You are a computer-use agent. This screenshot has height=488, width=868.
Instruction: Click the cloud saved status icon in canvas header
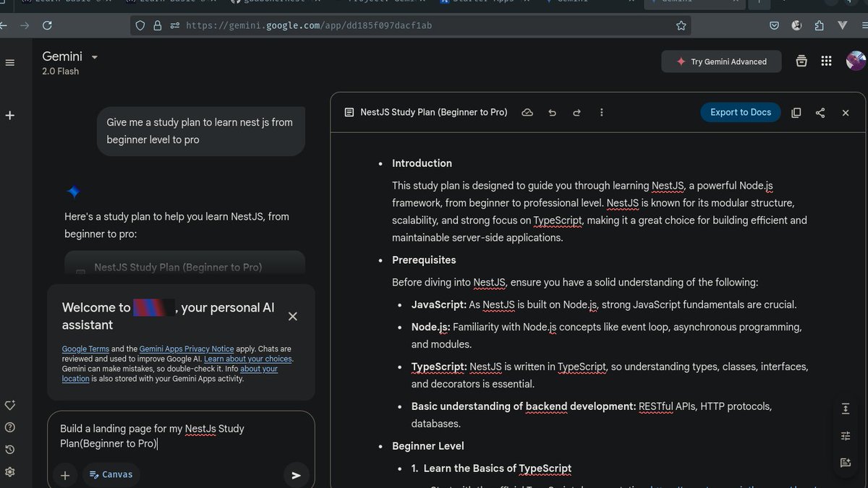[527, 113]
